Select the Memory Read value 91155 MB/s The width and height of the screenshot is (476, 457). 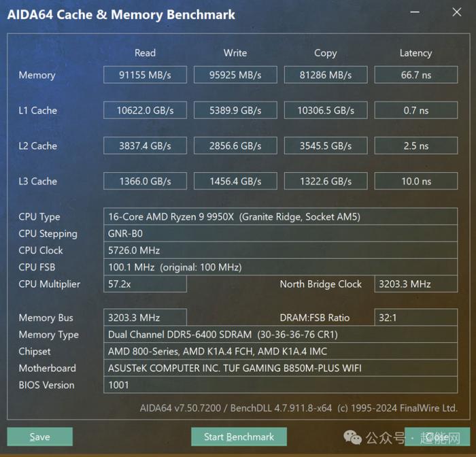[145, 75]
